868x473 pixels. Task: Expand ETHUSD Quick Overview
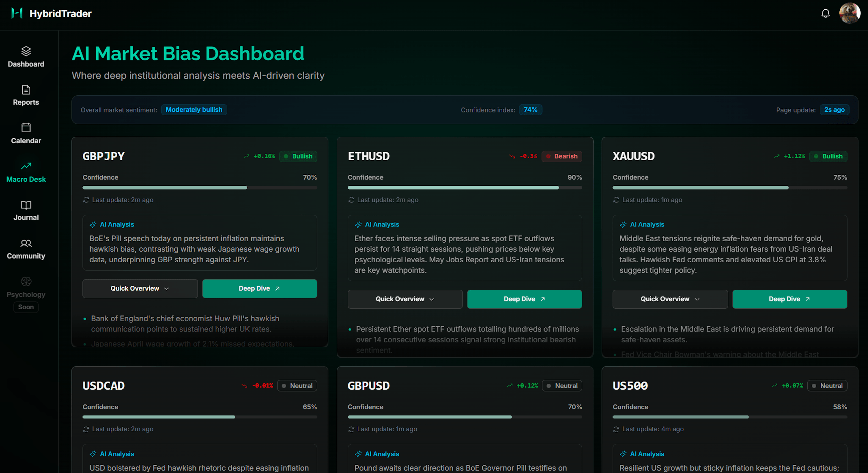[405, 299]
